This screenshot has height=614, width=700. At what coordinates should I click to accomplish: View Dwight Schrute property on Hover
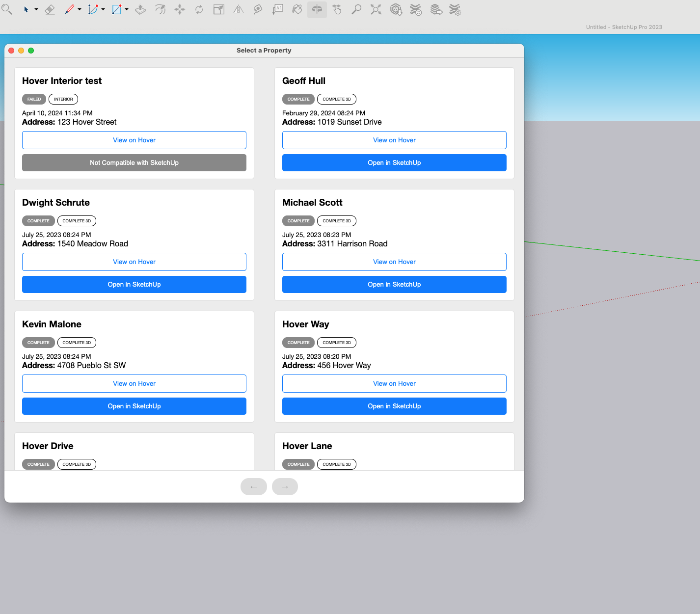click(x=134, y=262)
